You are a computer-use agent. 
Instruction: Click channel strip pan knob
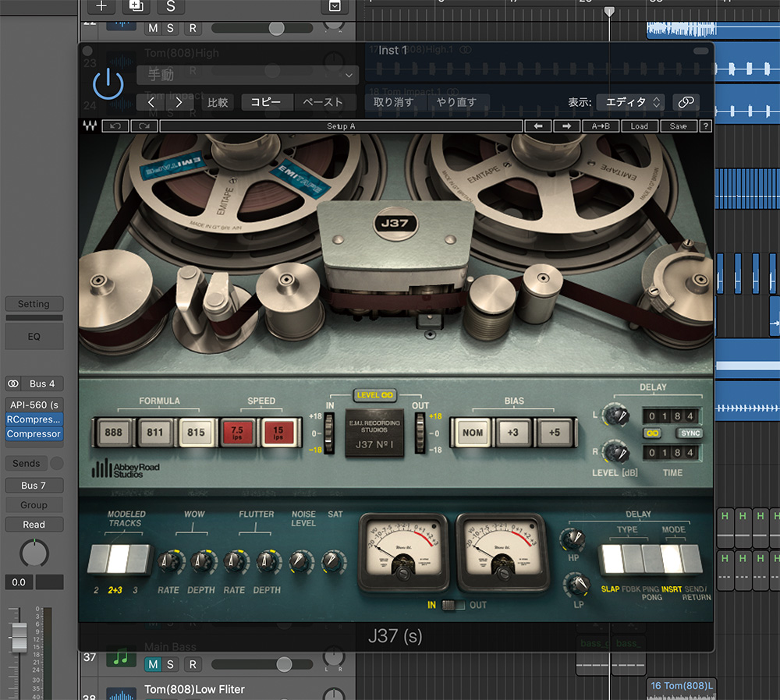click(x=34, y=553)
